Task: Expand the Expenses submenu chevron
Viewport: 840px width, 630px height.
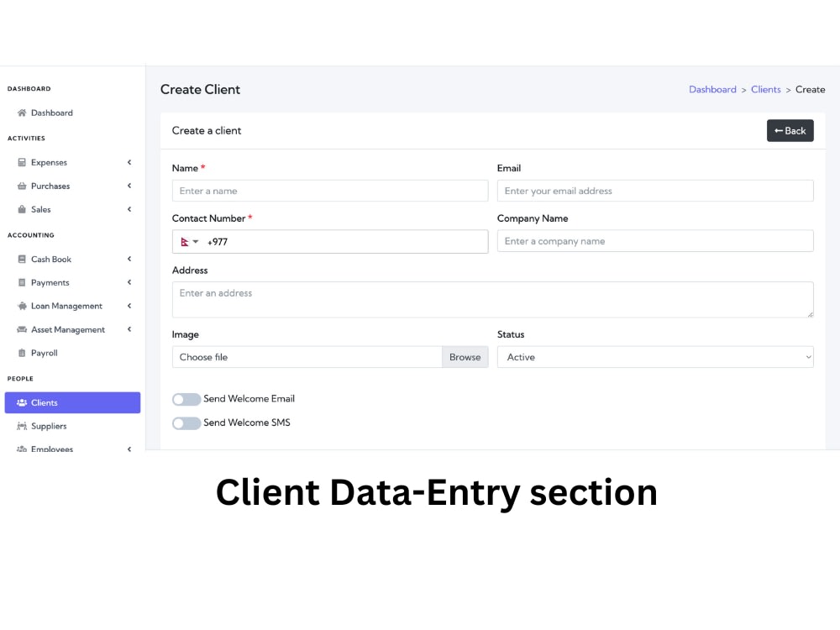Action: coord(129,162)
